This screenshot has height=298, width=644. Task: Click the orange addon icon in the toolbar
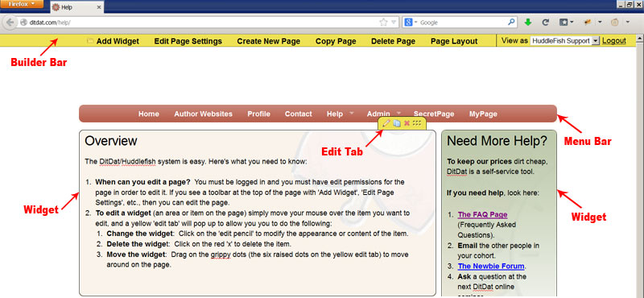[588, 23]
